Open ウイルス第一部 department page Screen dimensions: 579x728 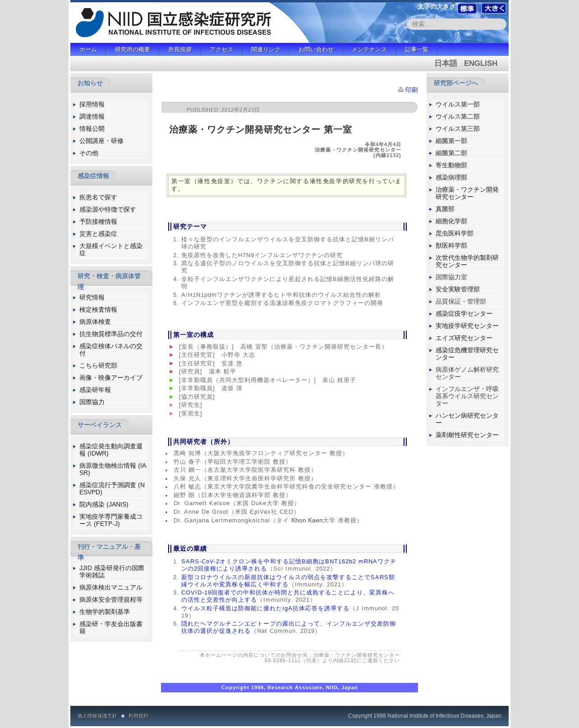[x=458, y=105]
